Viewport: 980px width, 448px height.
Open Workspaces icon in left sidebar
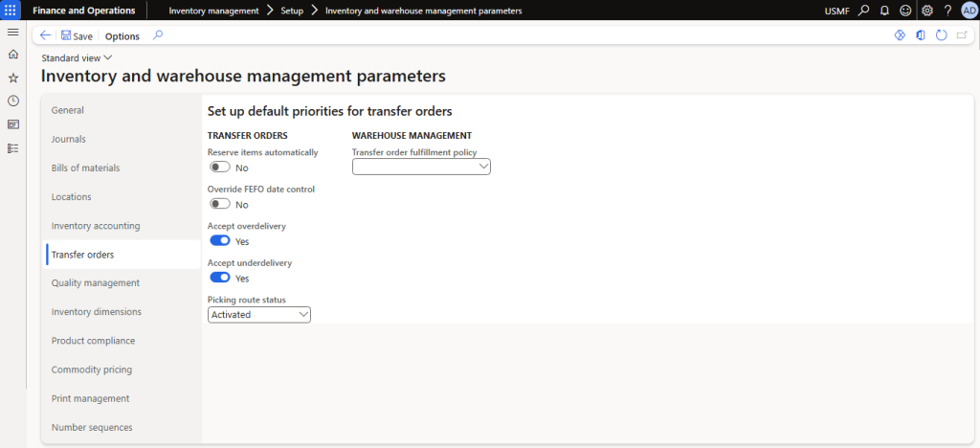pyautogui.click(x=12, y=124)
